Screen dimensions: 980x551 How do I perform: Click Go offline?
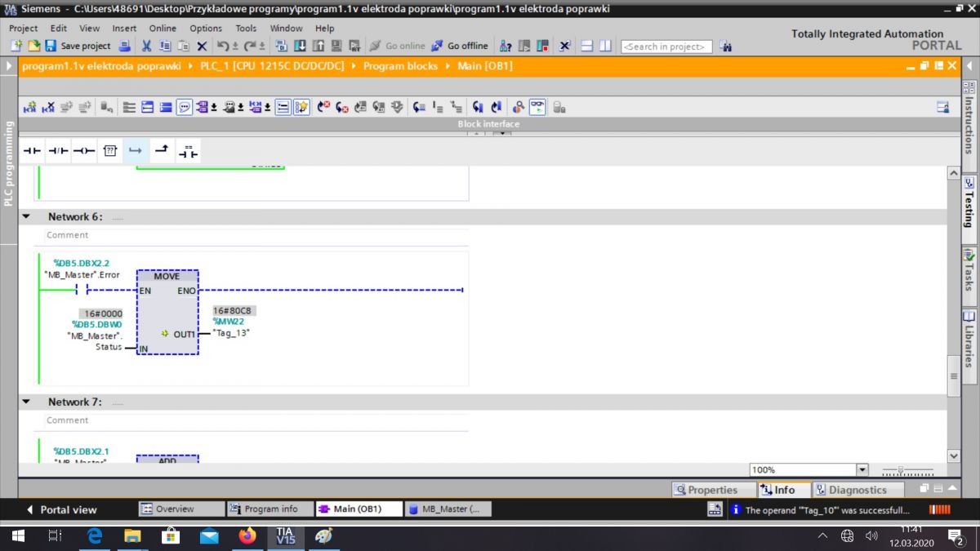(x=460, y=46)
